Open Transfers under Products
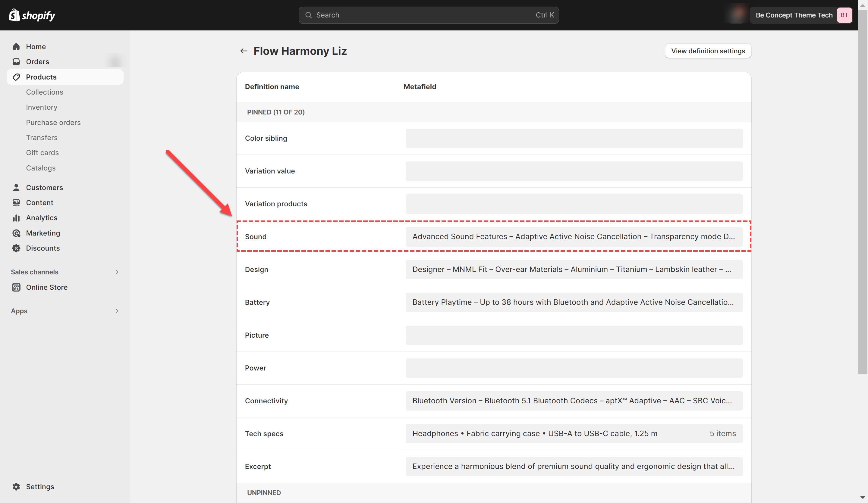This screenshot has width=868, height=503. 42,137
